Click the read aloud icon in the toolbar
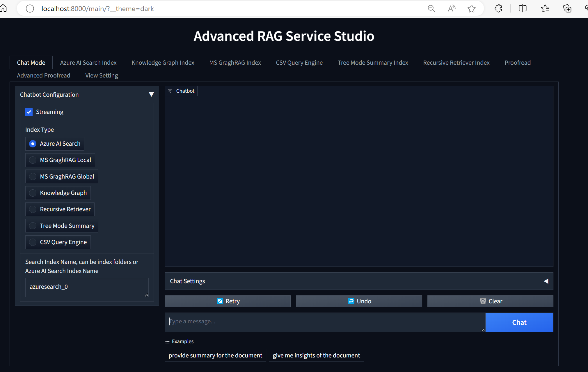 (451, 8)
